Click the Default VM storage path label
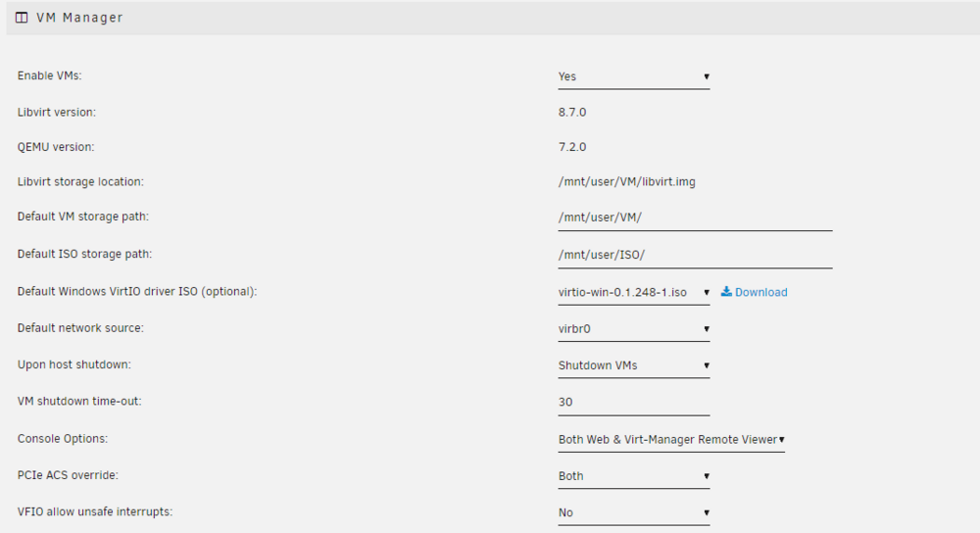Viewport: 980px width, 533px height. tap(82, 217)
